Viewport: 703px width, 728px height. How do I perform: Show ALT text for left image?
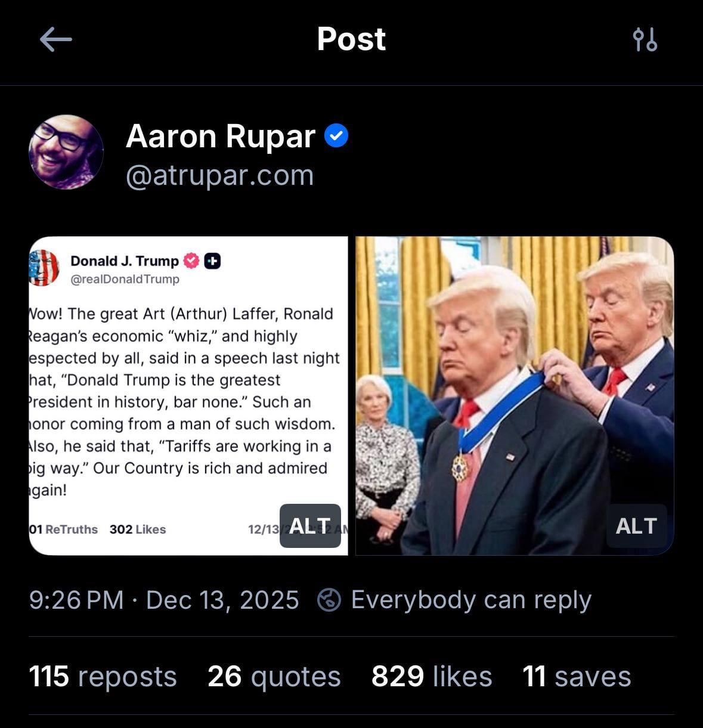pos(310,526)
